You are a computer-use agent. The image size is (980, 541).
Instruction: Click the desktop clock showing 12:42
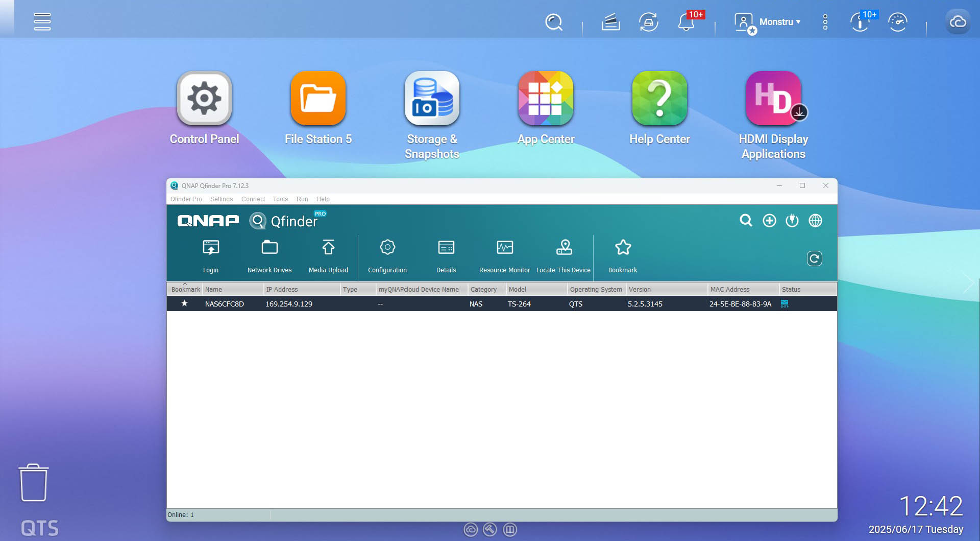coord(931,506)
